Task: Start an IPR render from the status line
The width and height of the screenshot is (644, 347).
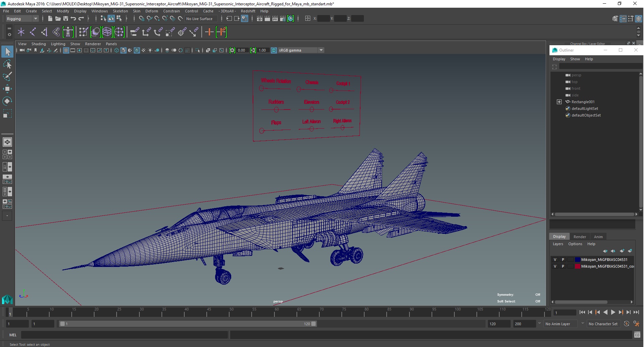Action: coord(275,19)
